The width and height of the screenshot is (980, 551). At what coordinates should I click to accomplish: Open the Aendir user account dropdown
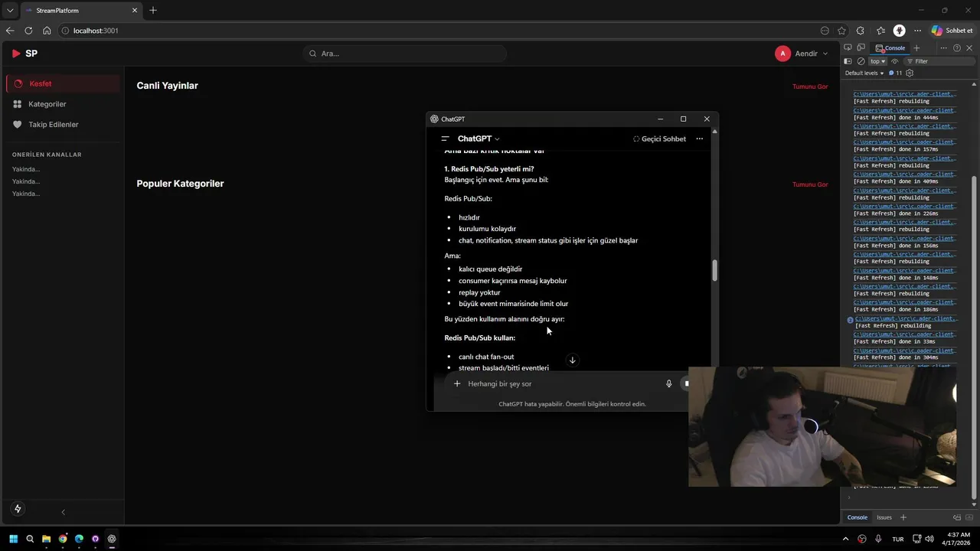(802, 54)
